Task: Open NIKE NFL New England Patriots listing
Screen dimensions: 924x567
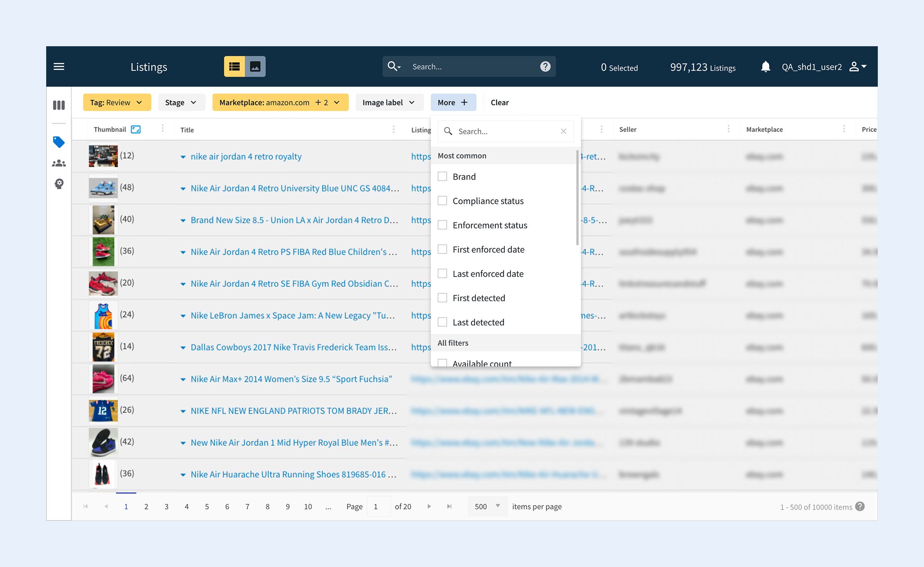Action: click(x=294, y=411)
